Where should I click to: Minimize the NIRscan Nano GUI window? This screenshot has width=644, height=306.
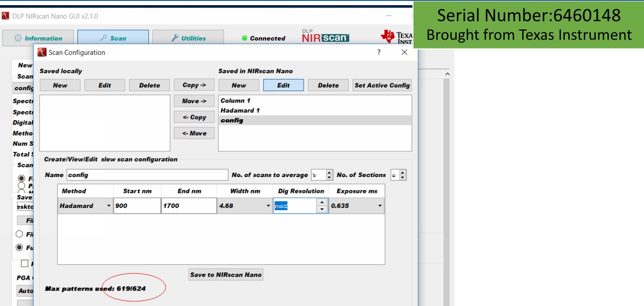coord(389,16)
